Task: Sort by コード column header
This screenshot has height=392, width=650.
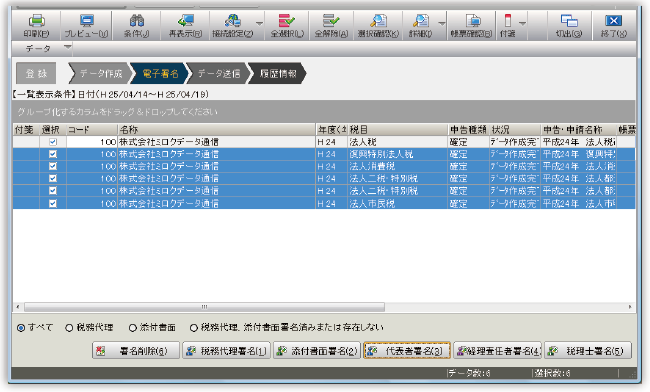Action: click(x=92, y=130)
